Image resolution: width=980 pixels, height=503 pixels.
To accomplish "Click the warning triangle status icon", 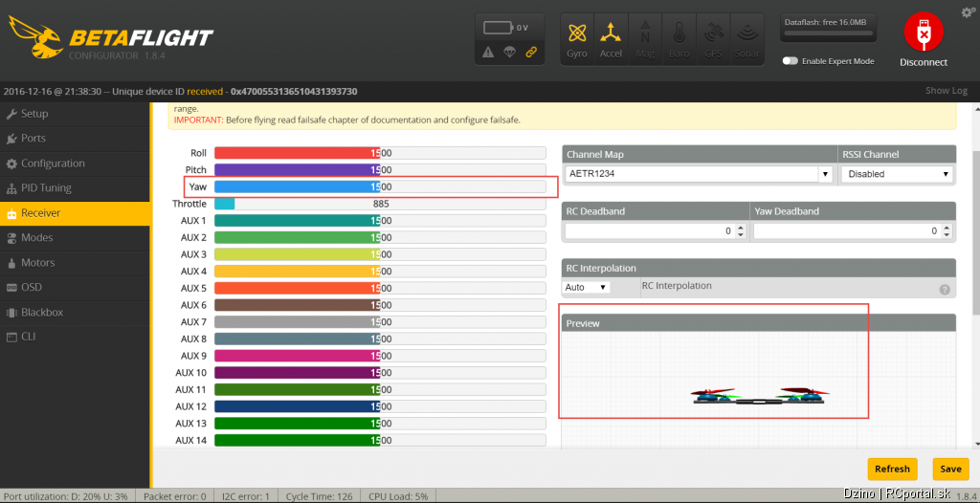I will pyautogui.click(x=488, y=53).
